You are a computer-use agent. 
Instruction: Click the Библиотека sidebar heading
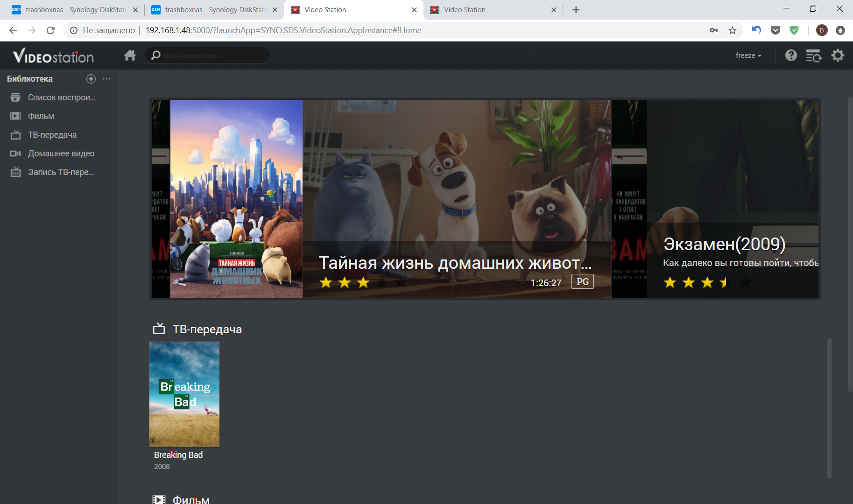coord(30,79)
